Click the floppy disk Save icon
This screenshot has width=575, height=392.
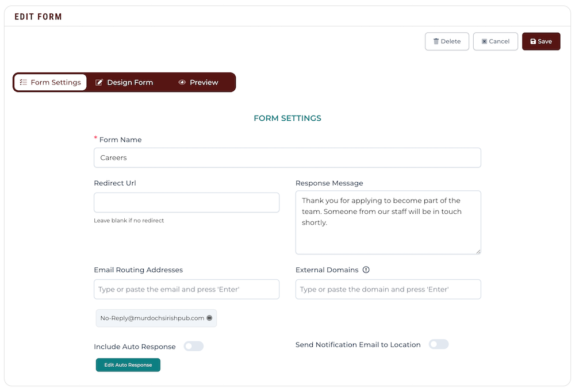[x=533, y=41]
